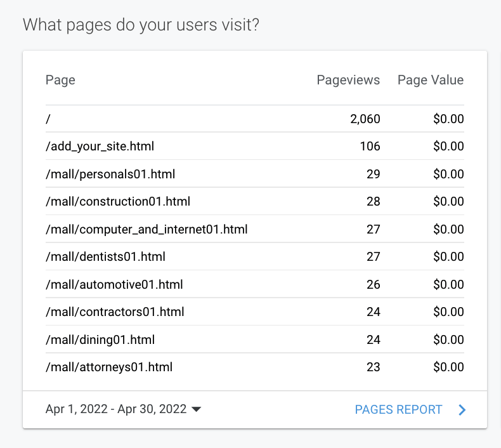Click the chevron arrow beside PAGES REPORT

pos(462,410)
